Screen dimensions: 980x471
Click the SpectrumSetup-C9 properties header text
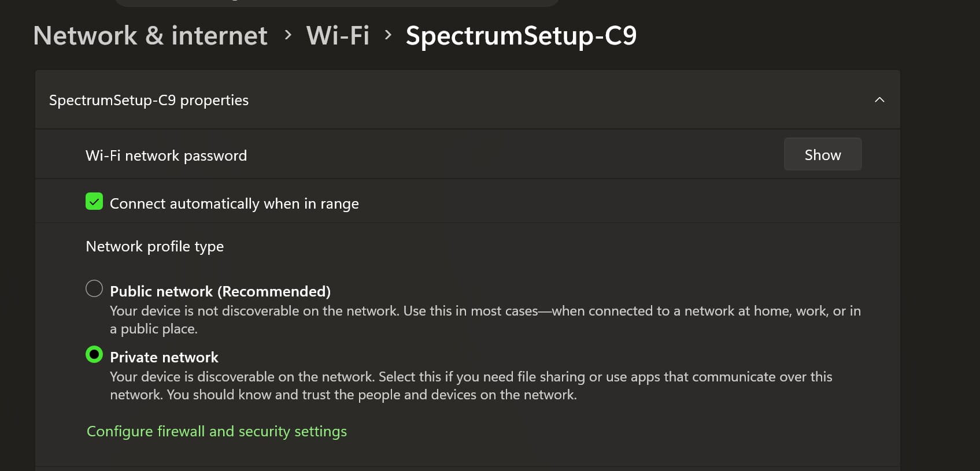click(149, 100)
